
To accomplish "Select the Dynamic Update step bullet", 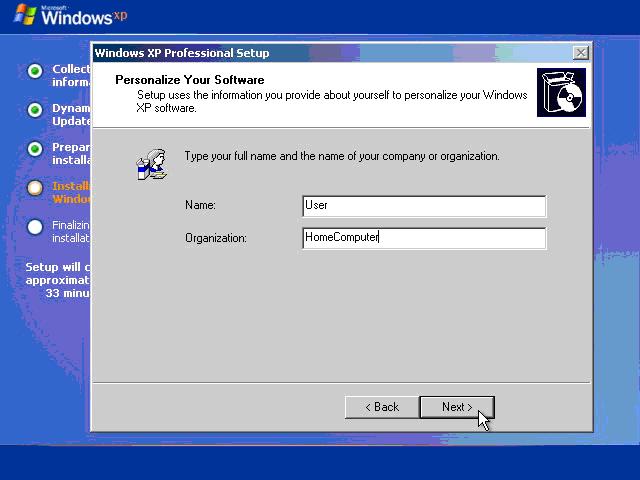I will (x=35, y=110).
